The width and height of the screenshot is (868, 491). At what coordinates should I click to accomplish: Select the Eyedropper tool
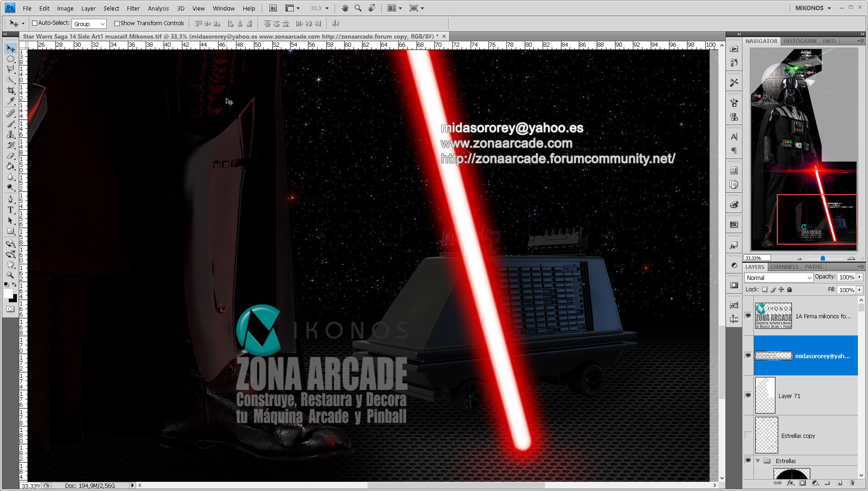tap(11, 101)
